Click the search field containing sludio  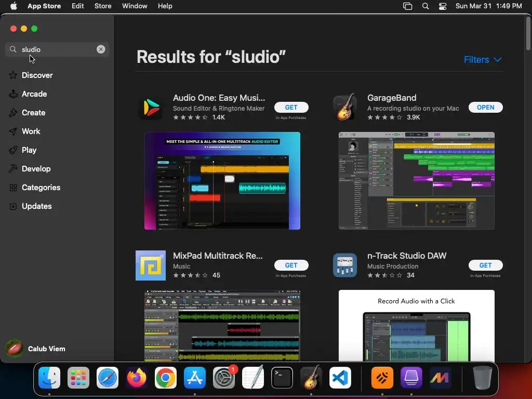pyautogui.click(x=57, y=49)
